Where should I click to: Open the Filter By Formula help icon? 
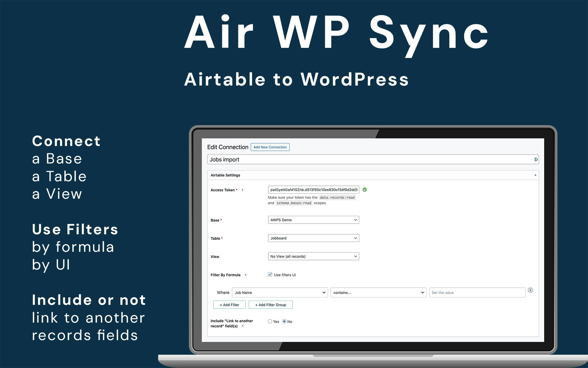(x=245, y=275)
